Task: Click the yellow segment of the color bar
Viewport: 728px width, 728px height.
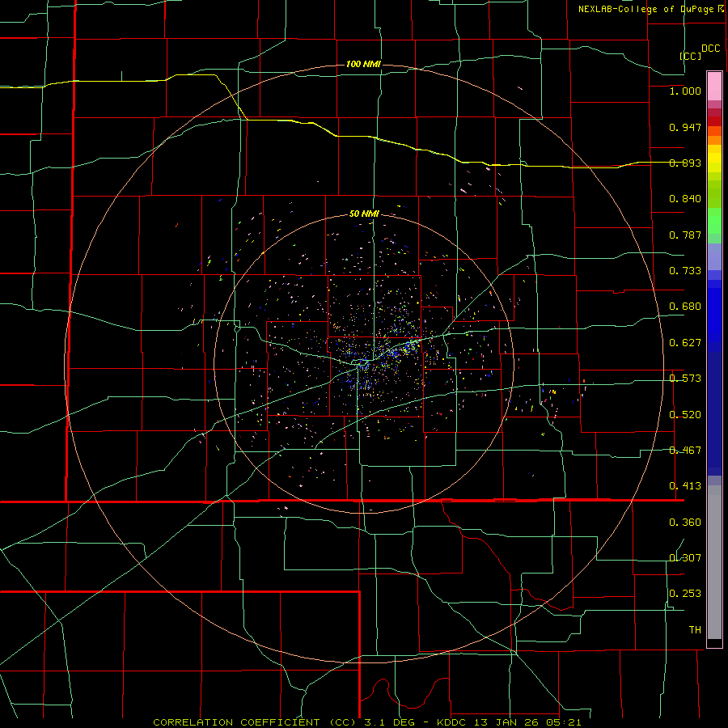Action: coord(714,159)
